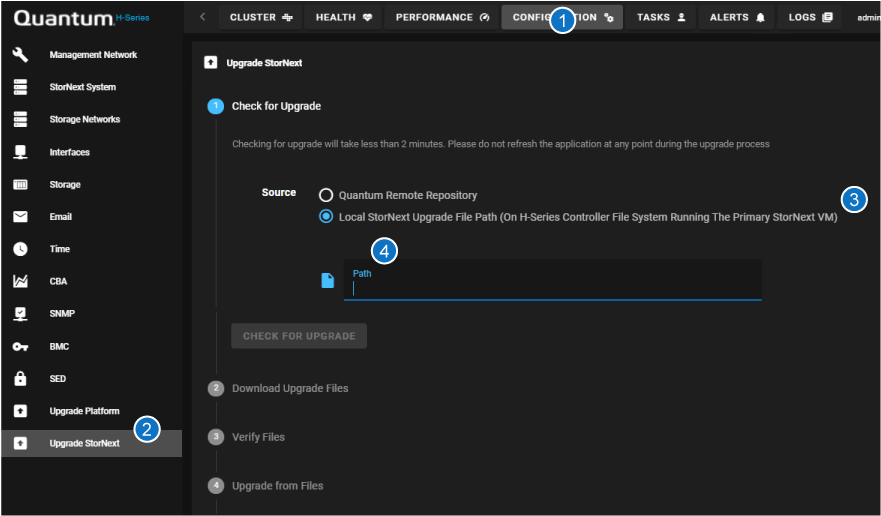Click the SED padlock icon
Image resolution: width=881 pixels, height=516 pixels.
[x=20, y=378]
